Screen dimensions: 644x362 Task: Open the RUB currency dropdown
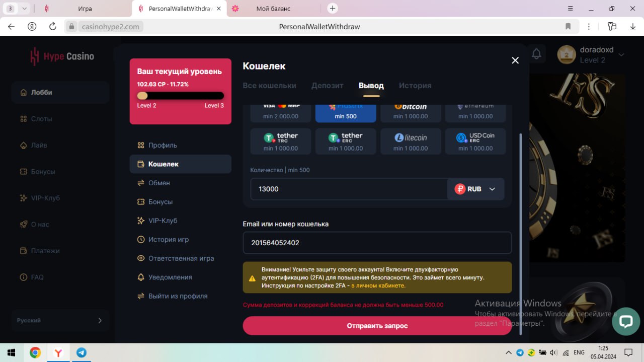[475, 189]
